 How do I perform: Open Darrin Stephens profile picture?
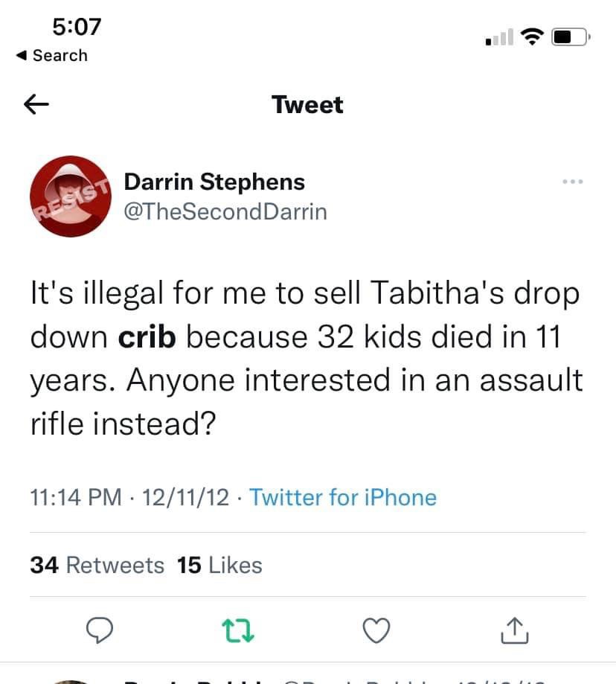[x=70, y=196]
